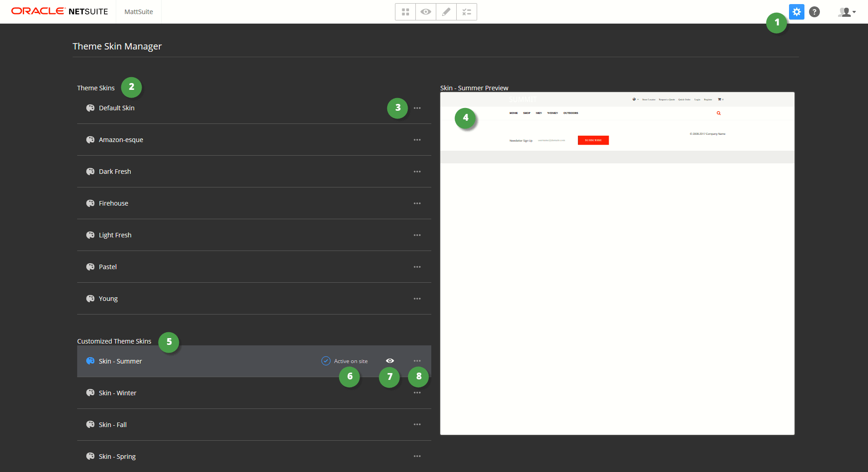Pick the Pastel skin
The height and width of the screenshot is (472, 868).
point(254,267)
